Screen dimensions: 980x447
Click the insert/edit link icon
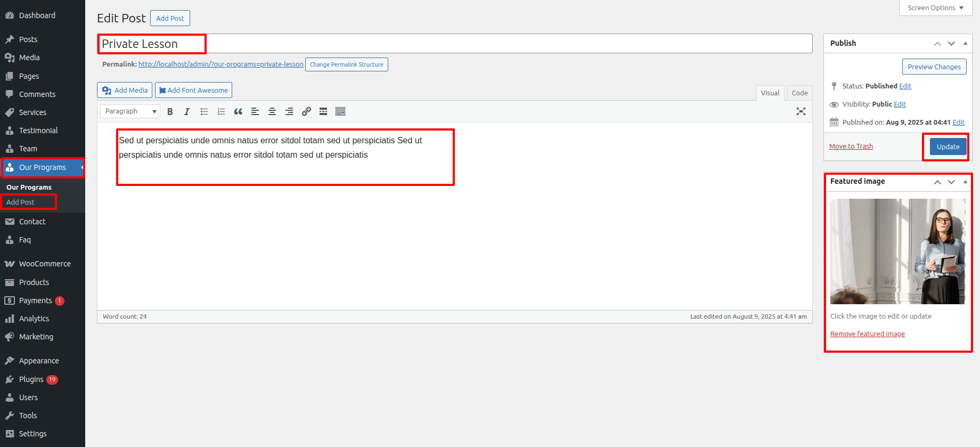[306, 111]
